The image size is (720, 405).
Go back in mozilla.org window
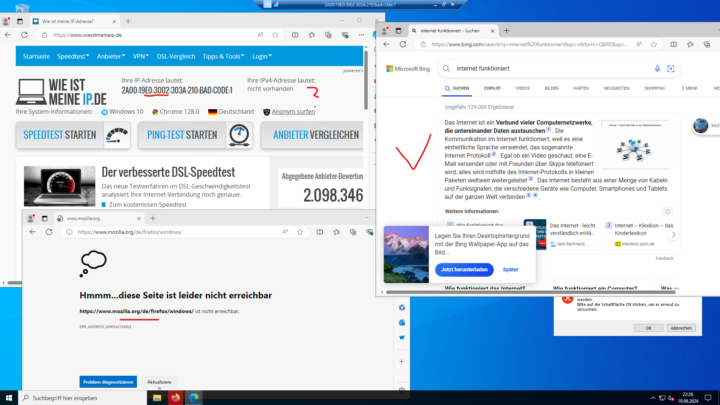pos(32,232)
